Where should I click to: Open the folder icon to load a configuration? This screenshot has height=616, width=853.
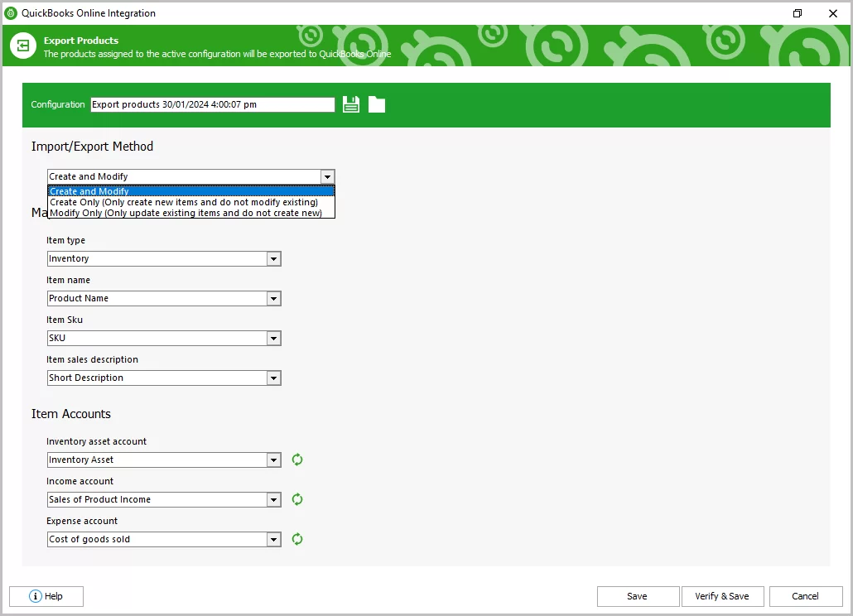tap(377, 103)
